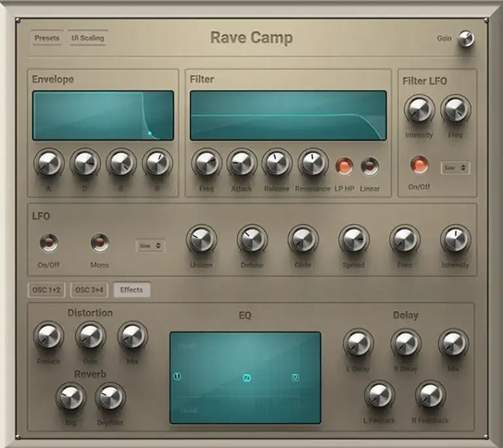
Task: Click the Glide knob
Action: [x=303, y=239]
